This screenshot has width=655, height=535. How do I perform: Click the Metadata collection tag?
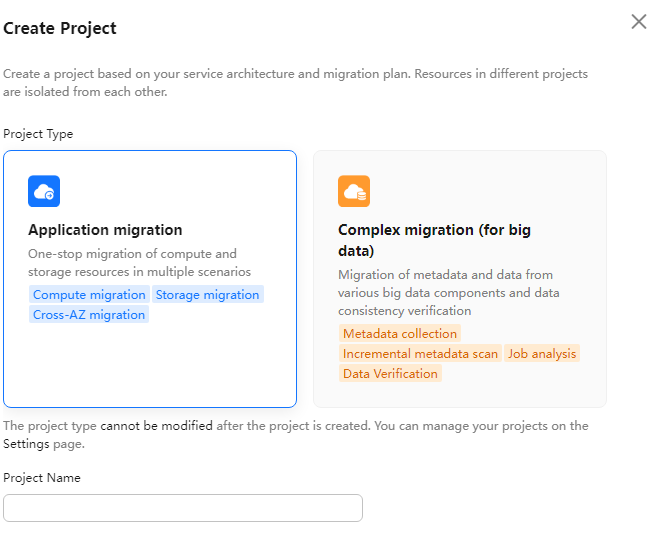(400, 333)
